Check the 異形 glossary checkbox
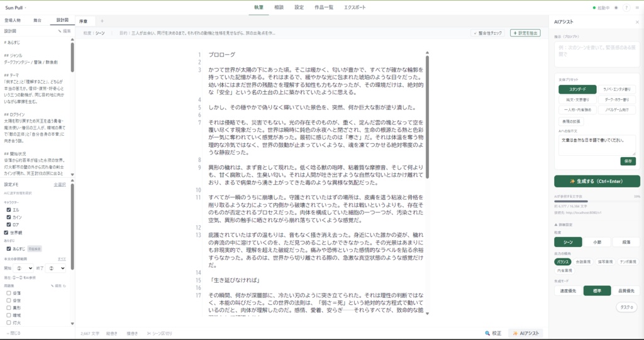 pyautogui.click(x=9, y=307)
